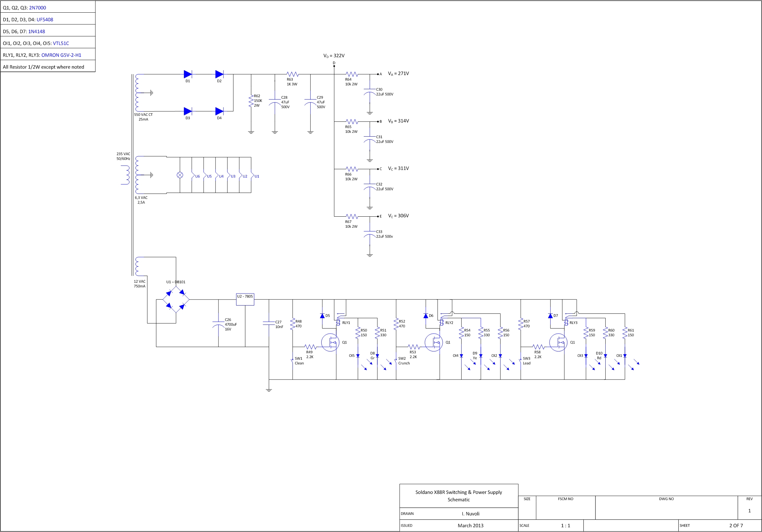Select the SW1 Clean switch symbol
The height and width of the screenshot is (532, 762).
(x=293, y=361)
